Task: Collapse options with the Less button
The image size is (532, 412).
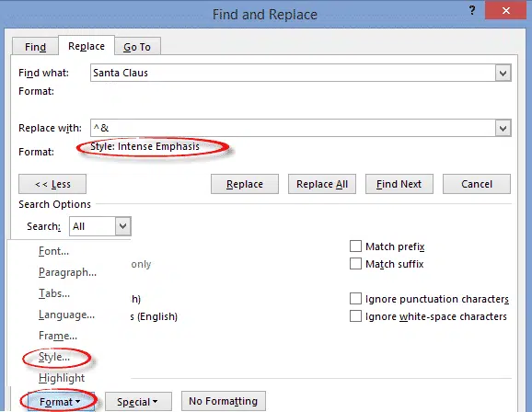Action: (52, 184)
